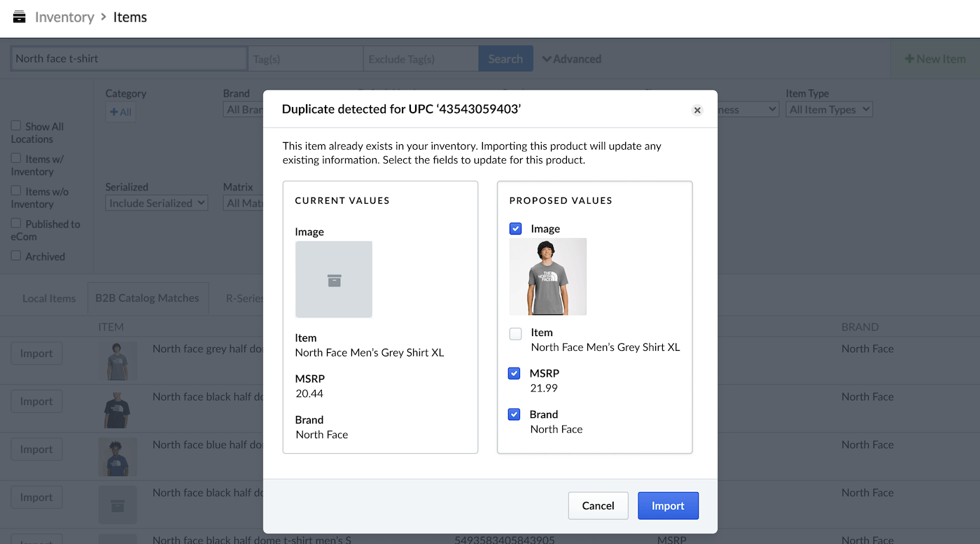Screen dimensions: 980x544
Task: Click the current MSRP value 20.44
Action: point(309,393)
